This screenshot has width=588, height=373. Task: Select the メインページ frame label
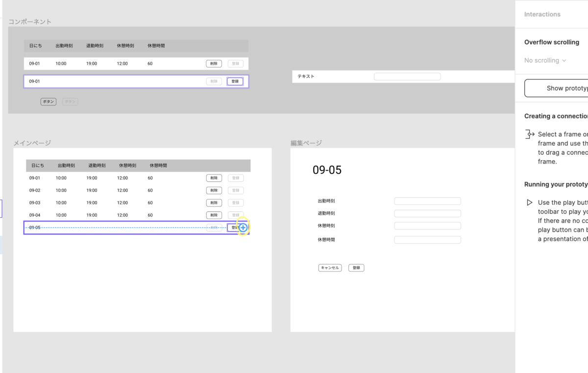click(32, 143)
